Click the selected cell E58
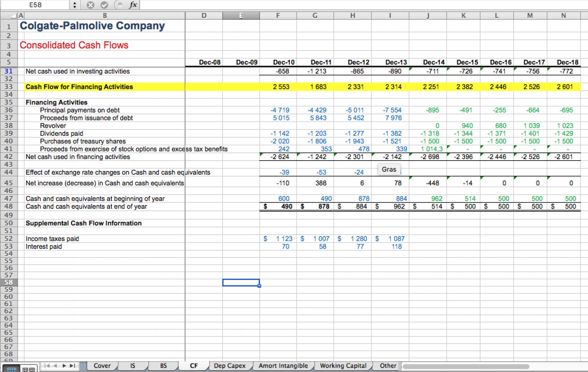 (241, 282)
